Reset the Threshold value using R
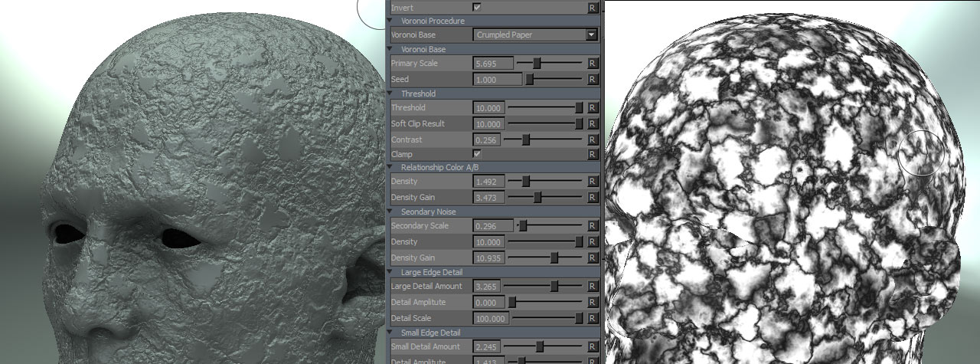The height and width of the screenshot is (364, 980). [x=592, y=108]
